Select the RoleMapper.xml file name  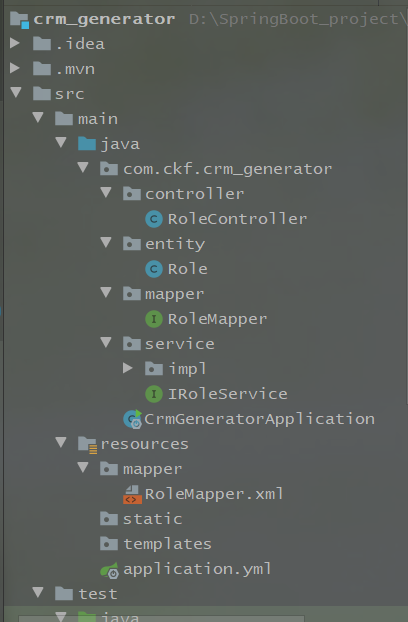click(x=214, y=494)
